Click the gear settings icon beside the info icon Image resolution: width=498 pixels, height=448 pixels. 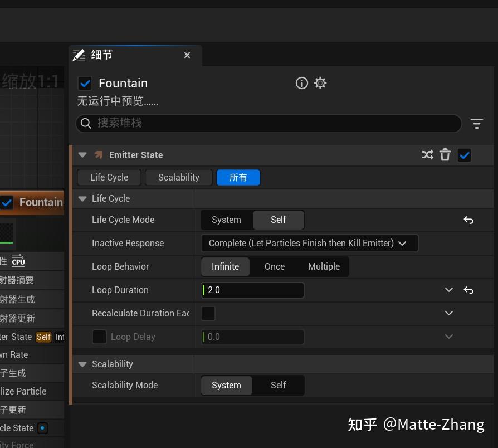click(x=320, y=82)
